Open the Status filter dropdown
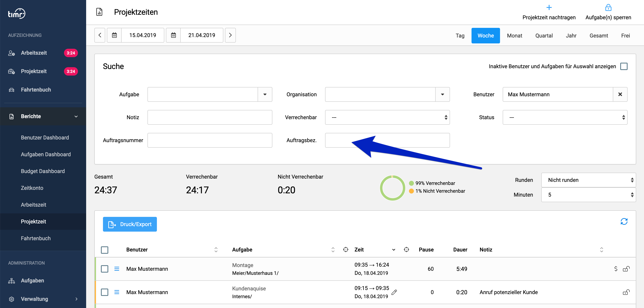 (x=565, y=117)
